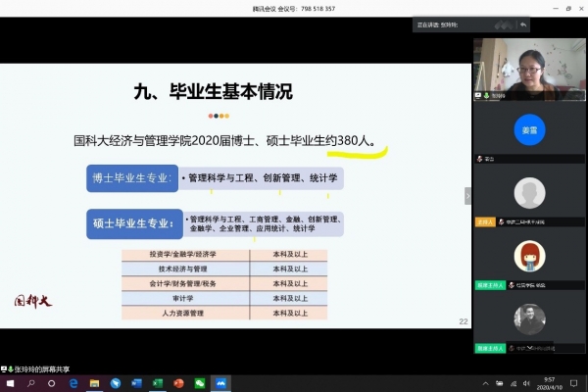Viewport: 588px width, 392px height.
Task: Click the battery icon in system tray
Action: click(x=500, y=383)
